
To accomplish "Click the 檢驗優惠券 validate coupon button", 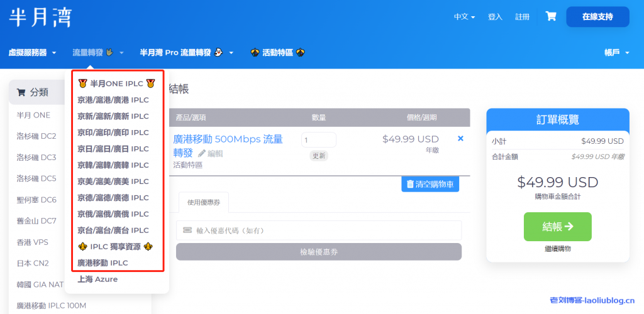I will point(319,252).
